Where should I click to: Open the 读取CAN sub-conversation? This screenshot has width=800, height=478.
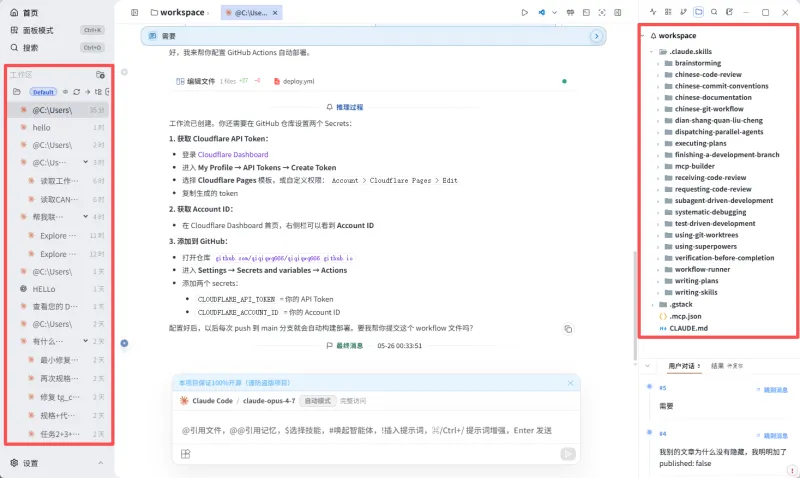click(x=59, y=199)
